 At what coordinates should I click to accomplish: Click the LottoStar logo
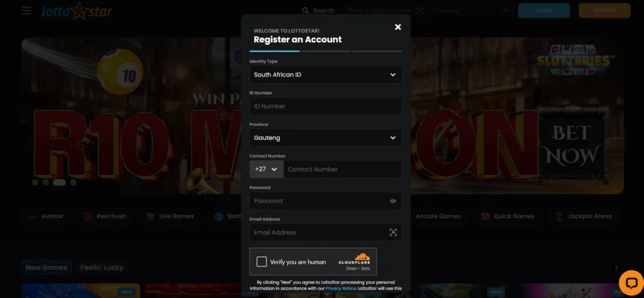[77, 11]
